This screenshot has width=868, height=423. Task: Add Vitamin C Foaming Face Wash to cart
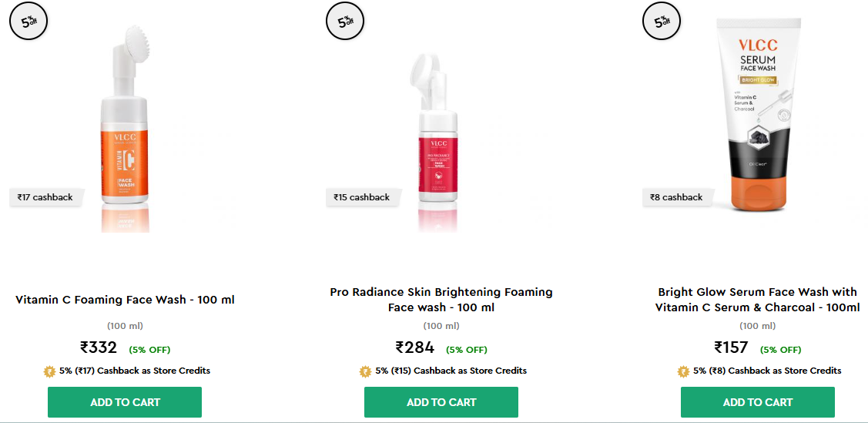click(x=125, y=402)
